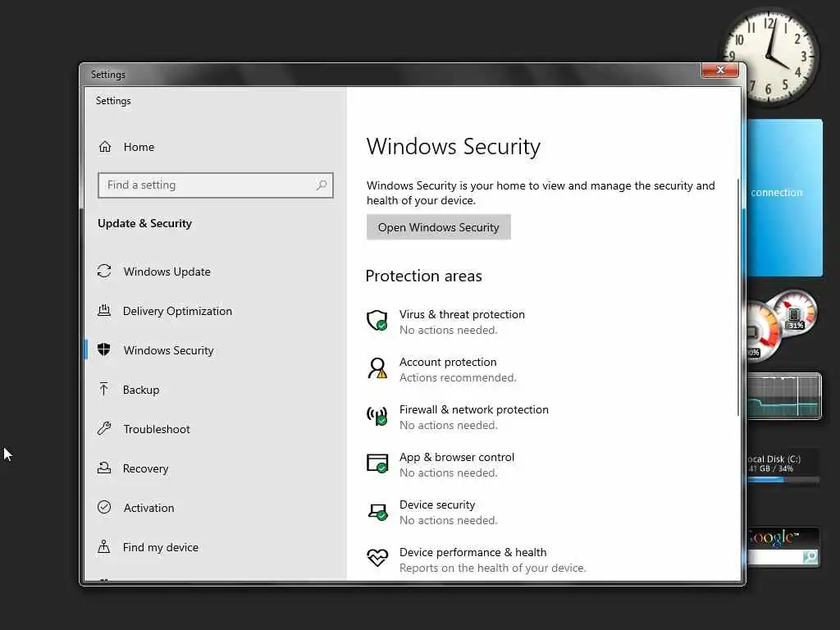
Task: Click the App & browser control window icon
Action: (x=377, y=463)
